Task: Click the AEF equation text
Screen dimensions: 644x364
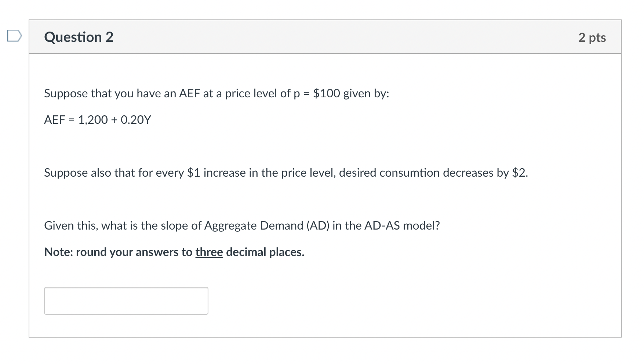Action: [97, 119]
